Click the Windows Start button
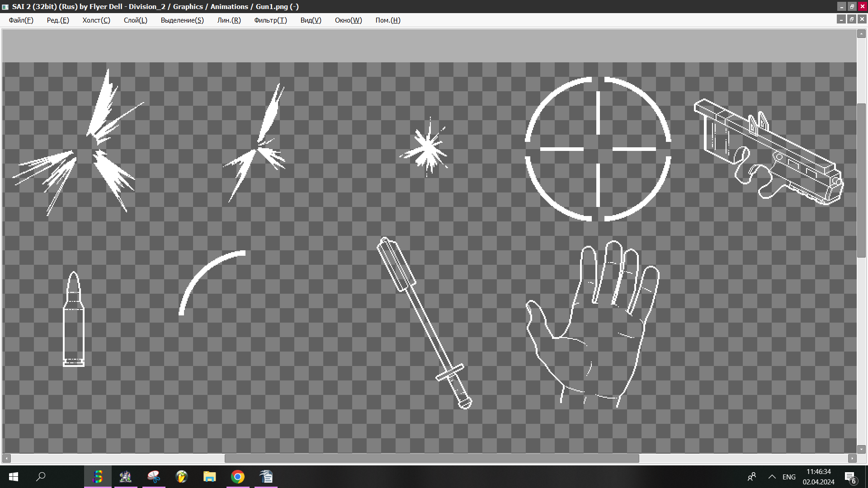Screen dimensions: 868x488 click(14, 477)
